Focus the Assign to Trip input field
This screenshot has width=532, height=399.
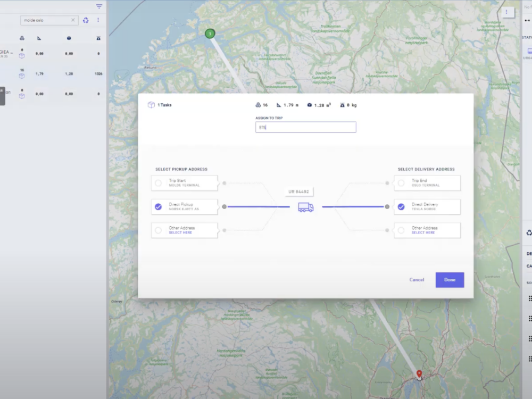pos(306,127)
